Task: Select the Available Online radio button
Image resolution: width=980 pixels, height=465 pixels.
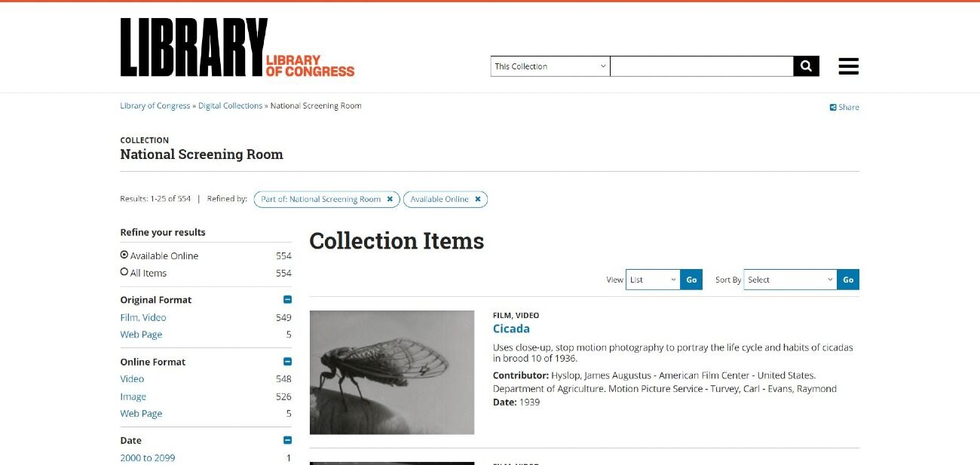Action: [124, 255]
